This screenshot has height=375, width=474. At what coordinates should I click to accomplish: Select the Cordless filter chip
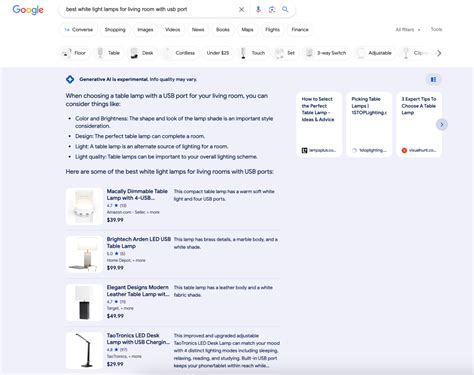pyautogui.click(x=180, y=53)
